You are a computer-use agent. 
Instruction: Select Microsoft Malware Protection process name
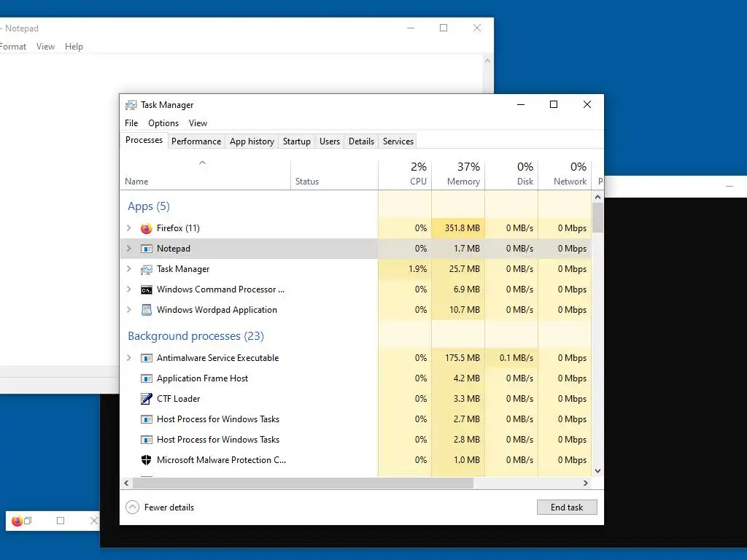pyautogui.click(x=222, y=460)
